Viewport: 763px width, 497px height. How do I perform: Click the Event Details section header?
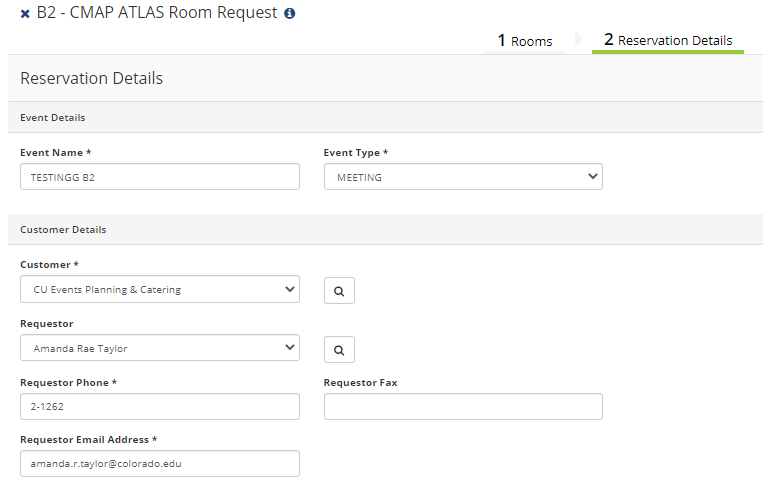coord(53,117)
